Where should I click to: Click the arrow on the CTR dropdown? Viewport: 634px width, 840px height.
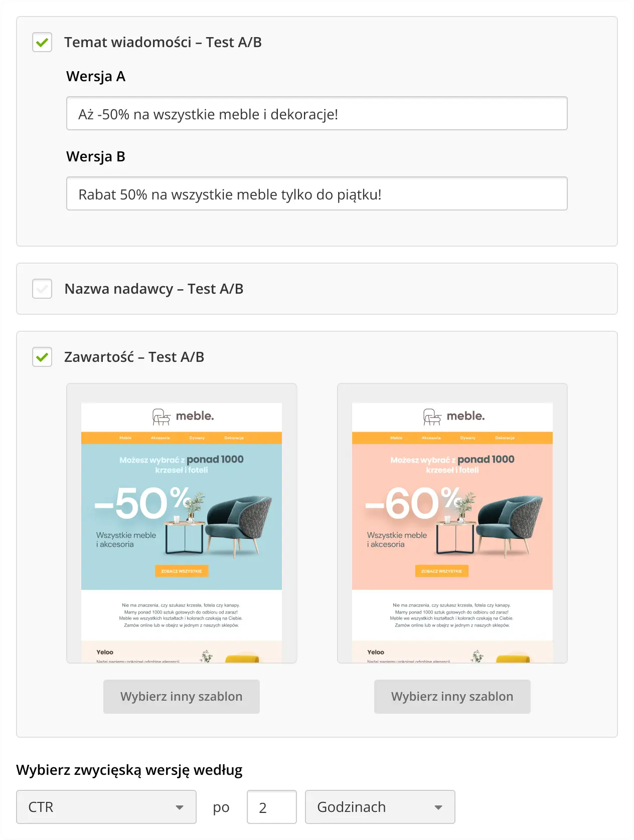[180, 807]
